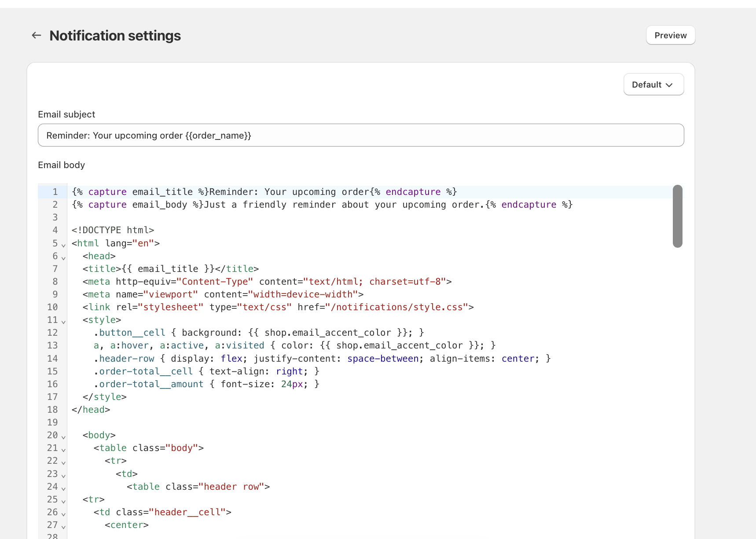Click the meta viewport line
Image resolution: width=756 pixels, height=539 pixels.
(223, 294)
